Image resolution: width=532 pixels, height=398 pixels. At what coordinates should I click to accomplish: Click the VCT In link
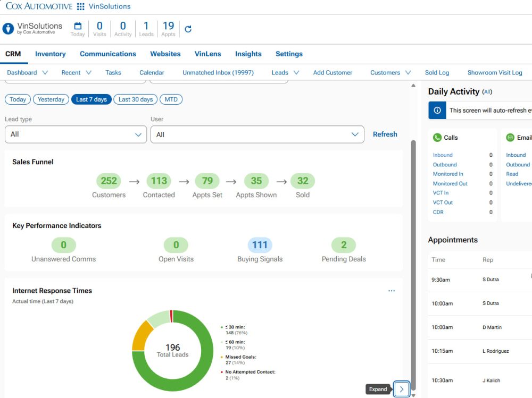click(x=440, y=193)
